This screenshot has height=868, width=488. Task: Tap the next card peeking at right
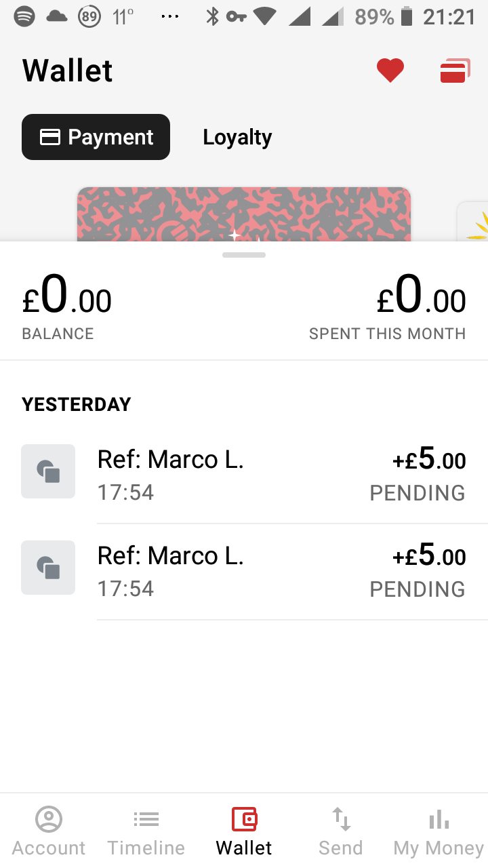474,221
